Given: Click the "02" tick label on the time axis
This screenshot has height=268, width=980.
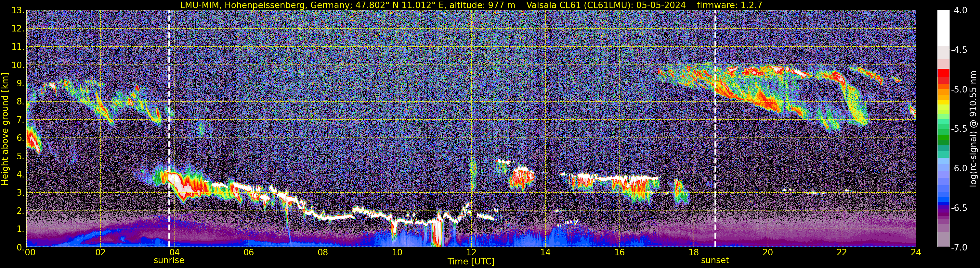Looking at the screenshot, I should click(100, 252).
